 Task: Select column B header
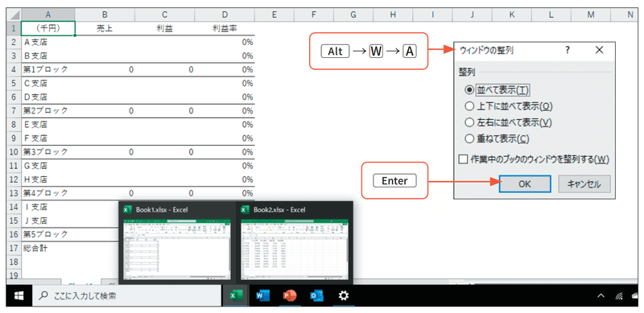coord(105,14)
